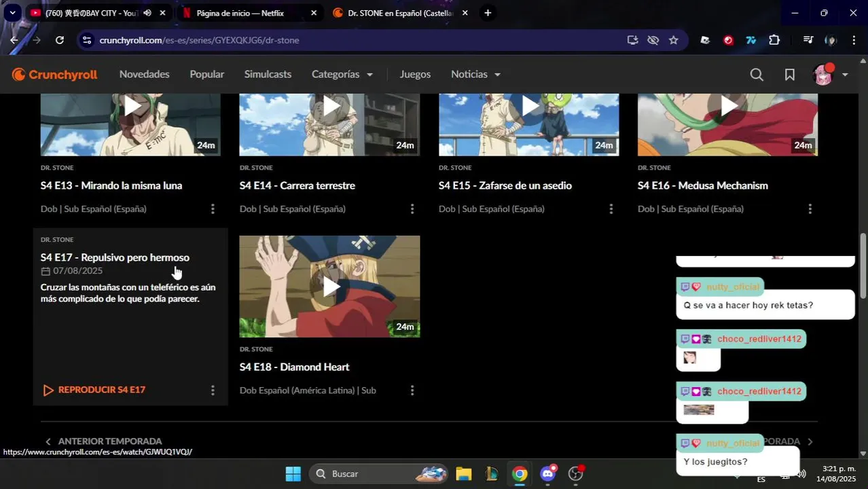Open Chrome extensions puzzle icon

pyautogui.click(x=774, y=40)
